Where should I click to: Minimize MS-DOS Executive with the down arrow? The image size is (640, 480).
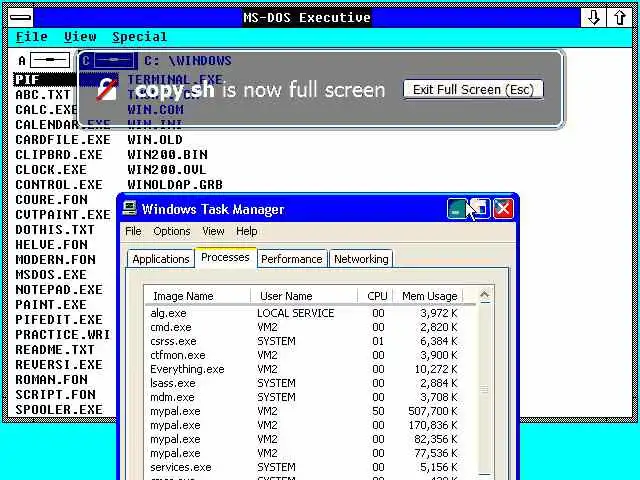pos(593,18)
